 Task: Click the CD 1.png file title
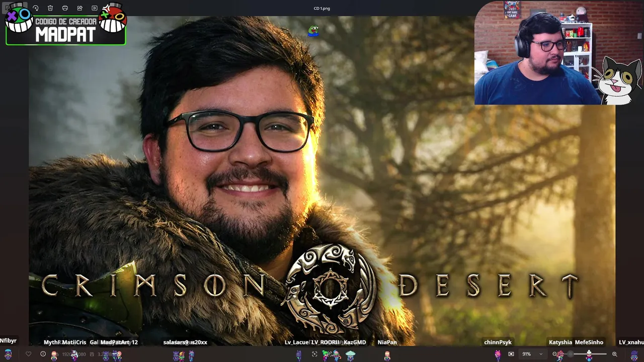click(322, 8)
